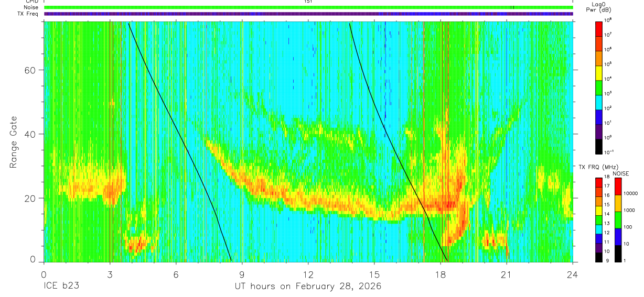644x297 pixels.
Task: Click the 10^-1 label at Lag0 Pwr colorbar bottom
Action: click(x=608, y=152)
